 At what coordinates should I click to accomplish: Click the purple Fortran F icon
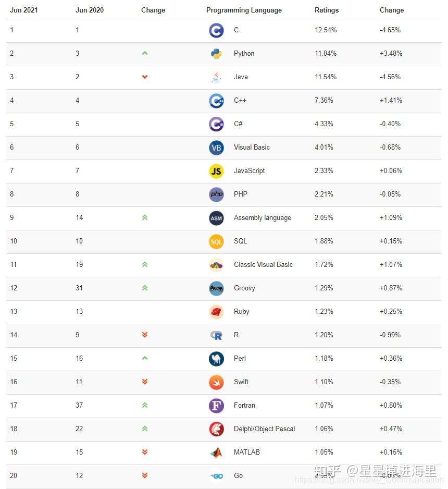click(x=216, y=406)
